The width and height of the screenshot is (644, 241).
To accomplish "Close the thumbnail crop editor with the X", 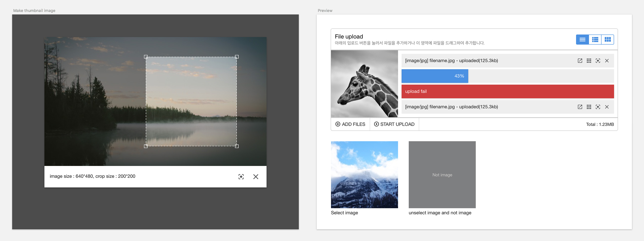I will pos(255,177).
